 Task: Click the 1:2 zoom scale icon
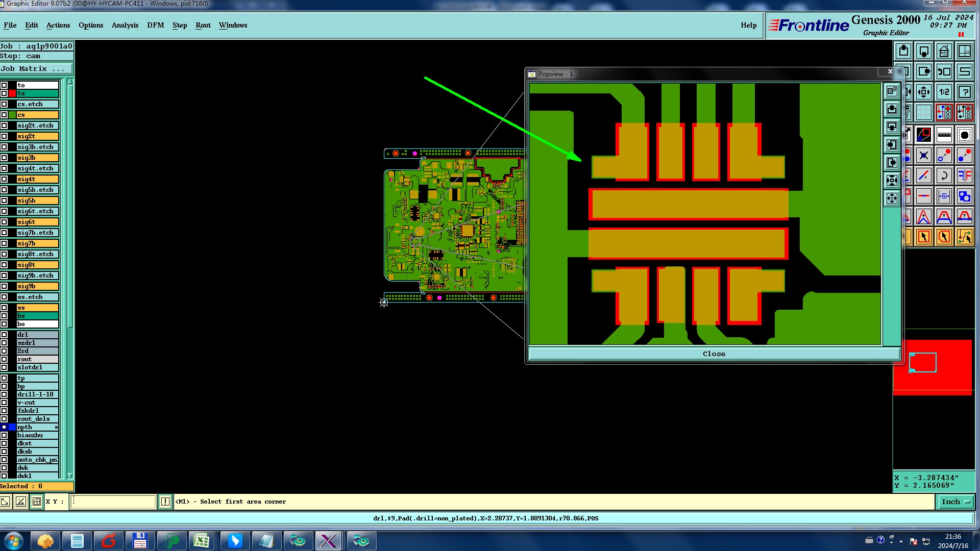point(944,92)
